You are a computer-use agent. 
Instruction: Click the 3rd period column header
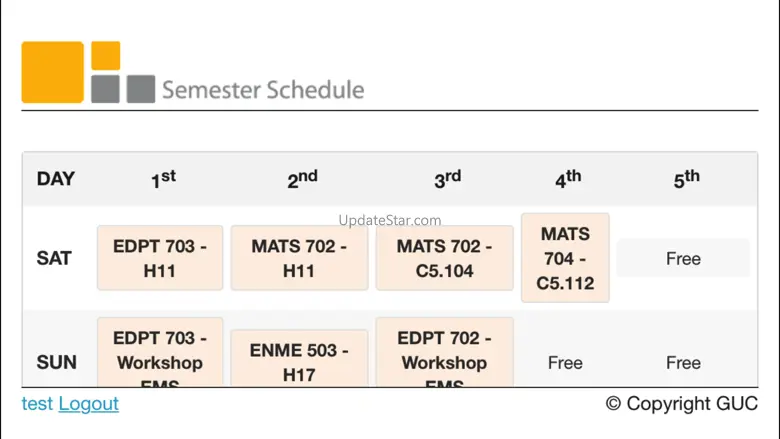pos(447,179)
